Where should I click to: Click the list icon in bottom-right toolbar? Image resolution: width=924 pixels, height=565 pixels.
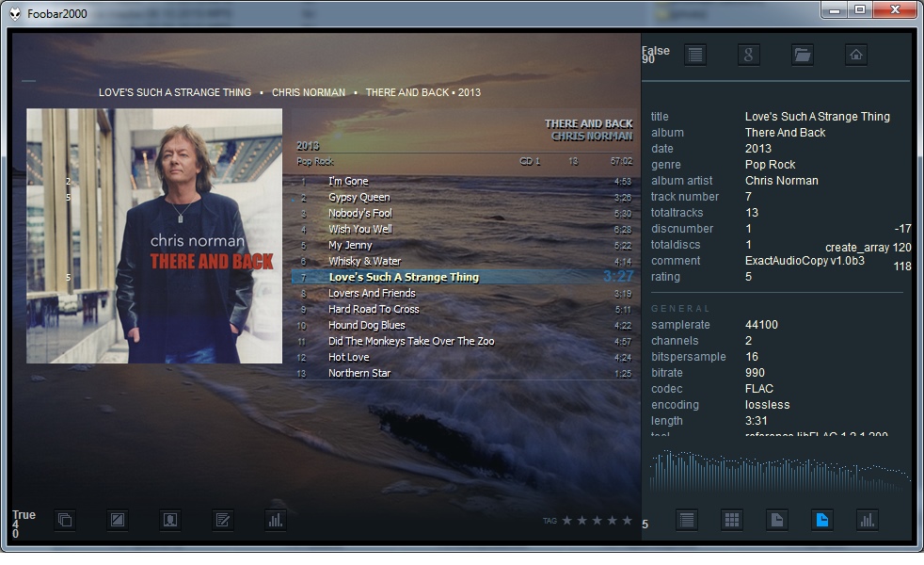click(x=687, y=520)
